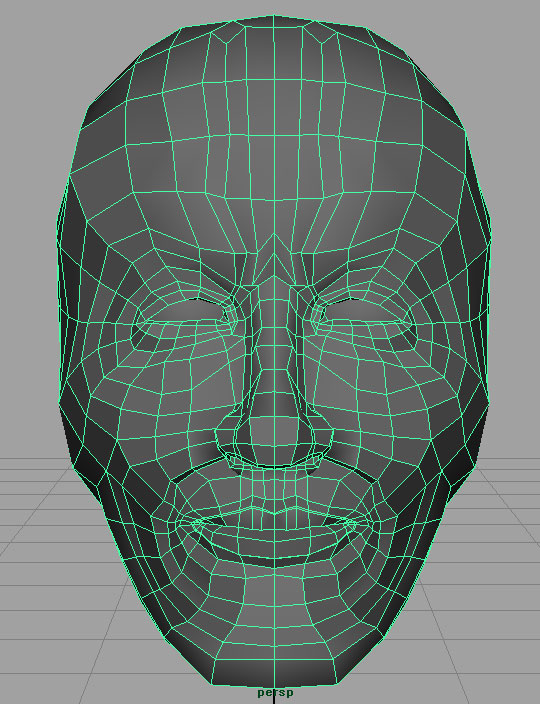Select the top center vertex of the head
540x704 pixels.
[x=274, y=16]
